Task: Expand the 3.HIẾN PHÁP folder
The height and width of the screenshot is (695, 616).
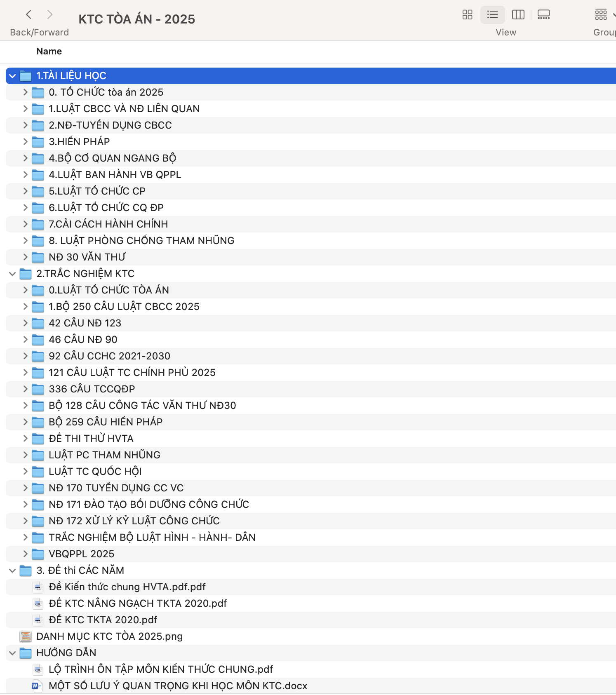Action: [x=25, y=142]
